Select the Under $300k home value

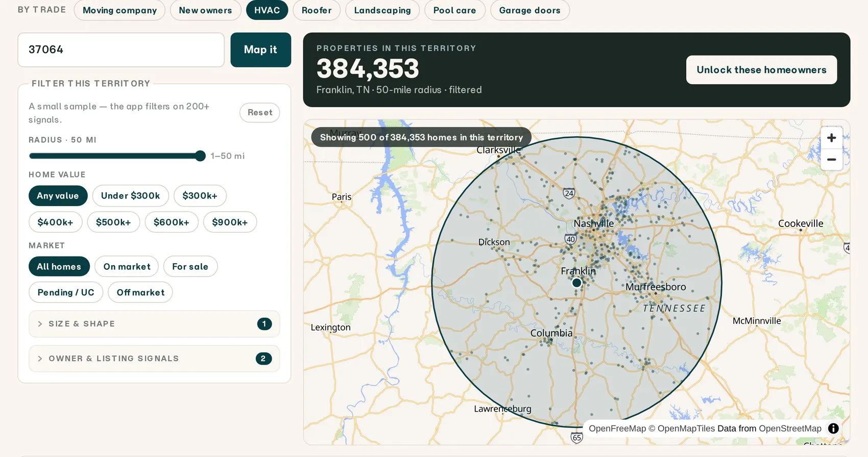coord(130,196)
